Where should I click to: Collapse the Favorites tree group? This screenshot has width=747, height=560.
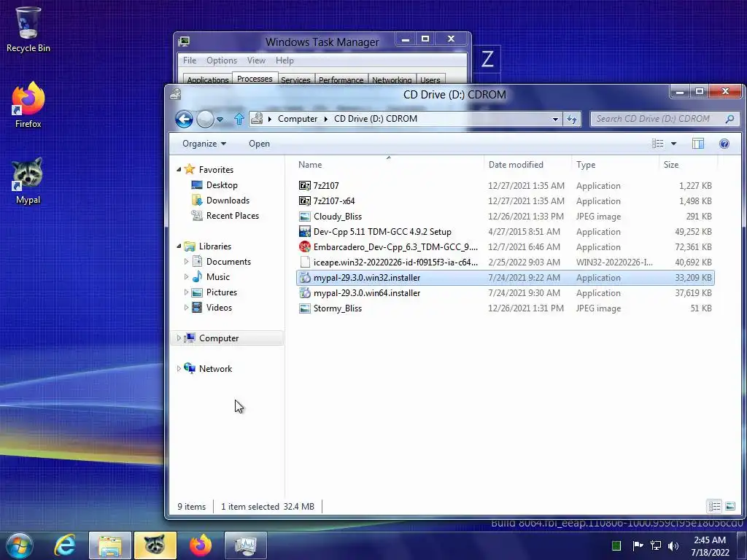[179, 169]
